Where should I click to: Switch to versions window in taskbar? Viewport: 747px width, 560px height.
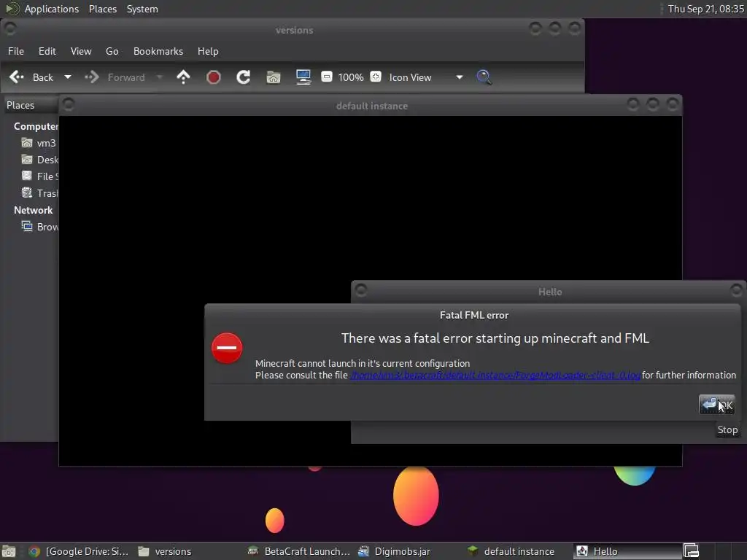(165, 551)
